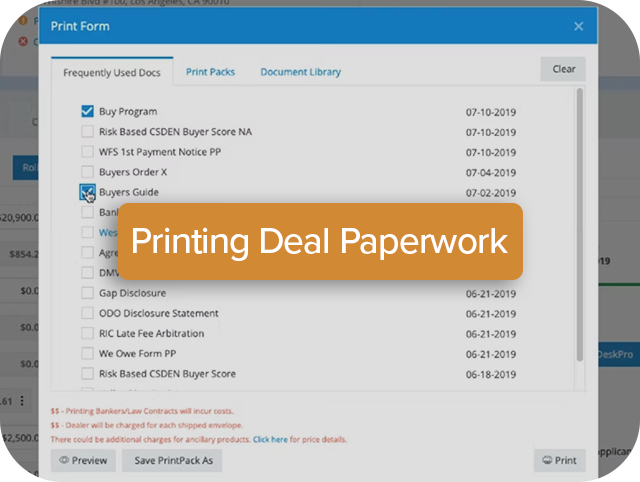Enable WFS 1st Payment Notice PP checkbox
This screenshot has width=640, height=482.
click(88, 152)
